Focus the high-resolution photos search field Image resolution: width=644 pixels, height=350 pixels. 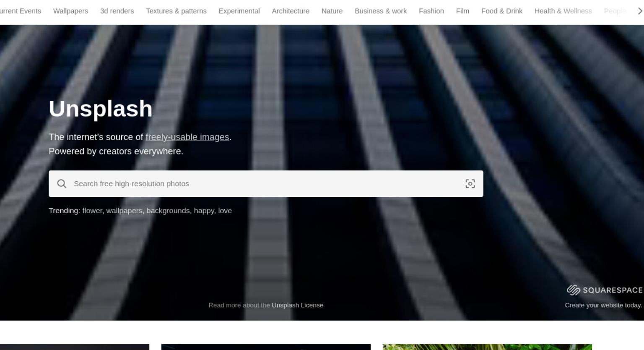pos(266,184)
